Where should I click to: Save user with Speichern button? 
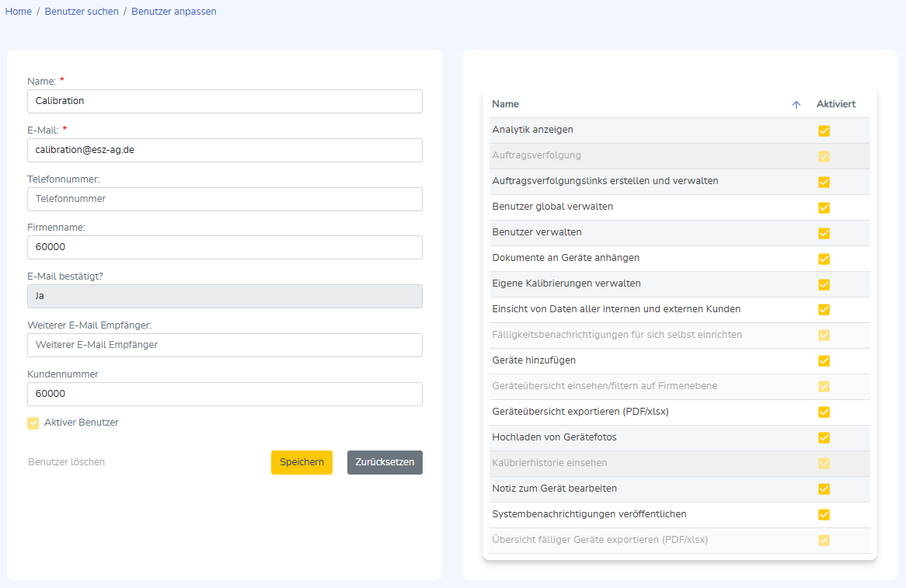pos(301,462)
